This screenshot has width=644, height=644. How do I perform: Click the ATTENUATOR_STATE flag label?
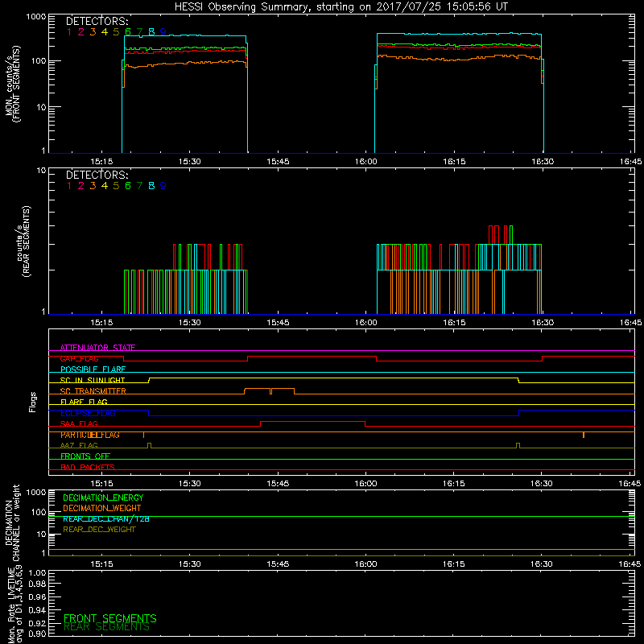tap(97, 348)
